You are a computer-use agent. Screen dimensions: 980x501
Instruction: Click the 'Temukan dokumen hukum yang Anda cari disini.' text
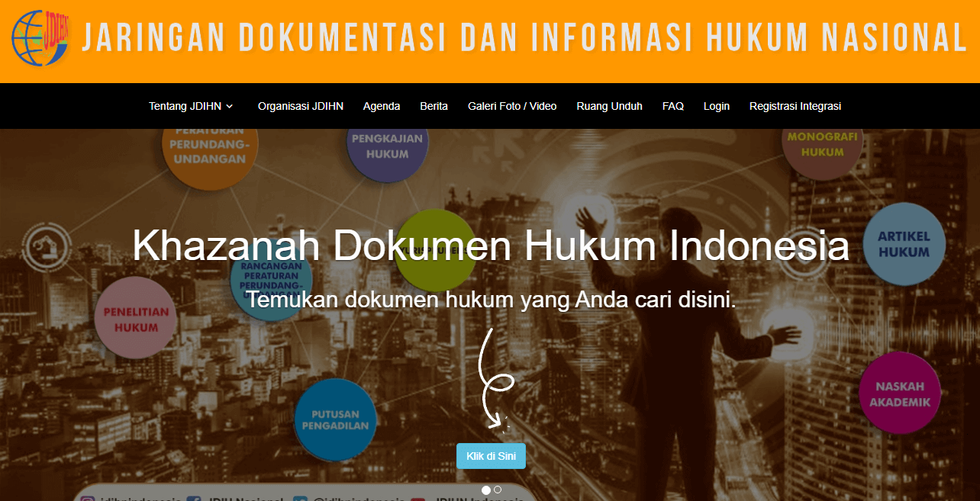pos(491,300)
